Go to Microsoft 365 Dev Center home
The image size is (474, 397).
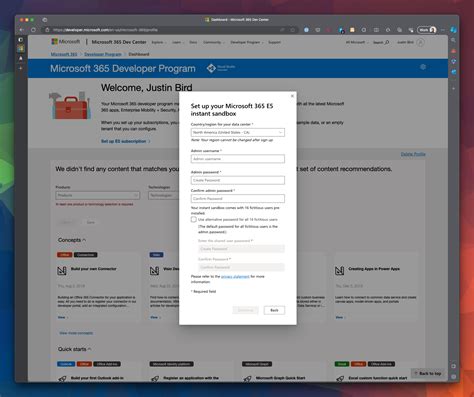click(119, 42)
